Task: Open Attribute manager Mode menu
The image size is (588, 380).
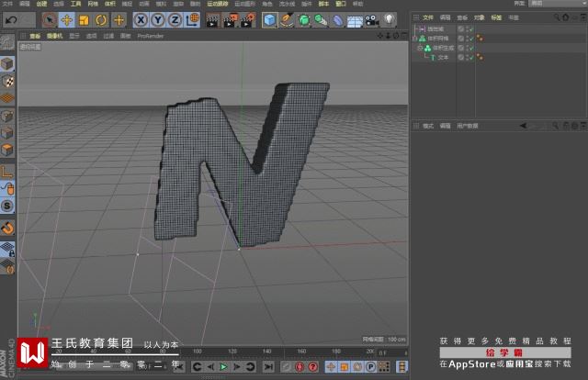Action: coord(428,126)
